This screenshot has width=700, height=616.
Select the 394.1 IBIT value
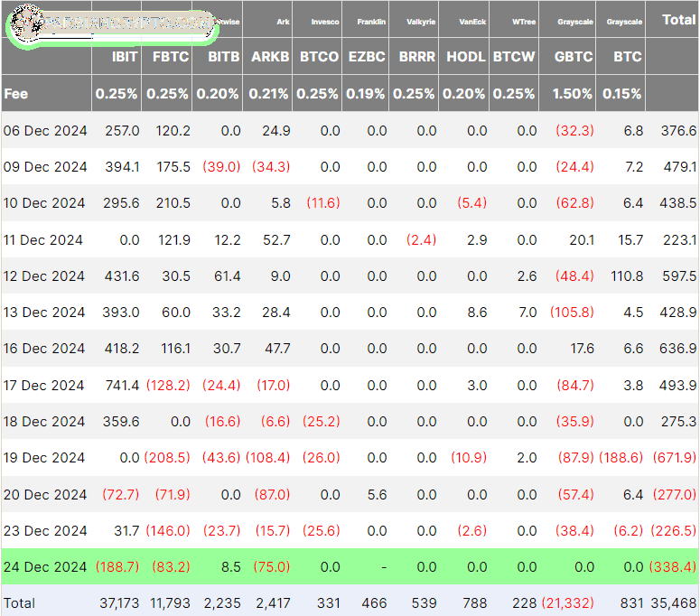coord(122,167)
